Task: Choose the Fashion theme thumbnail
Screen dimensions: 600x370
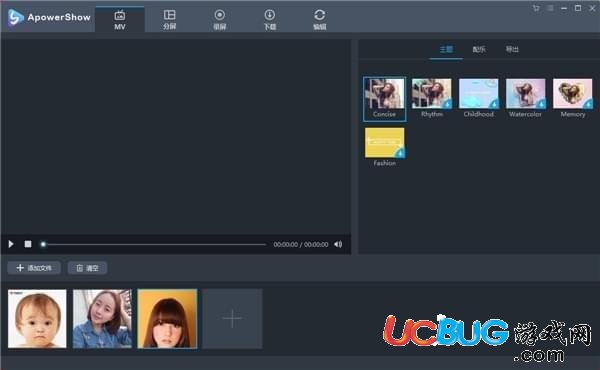Action: click(x=385, y=143)
